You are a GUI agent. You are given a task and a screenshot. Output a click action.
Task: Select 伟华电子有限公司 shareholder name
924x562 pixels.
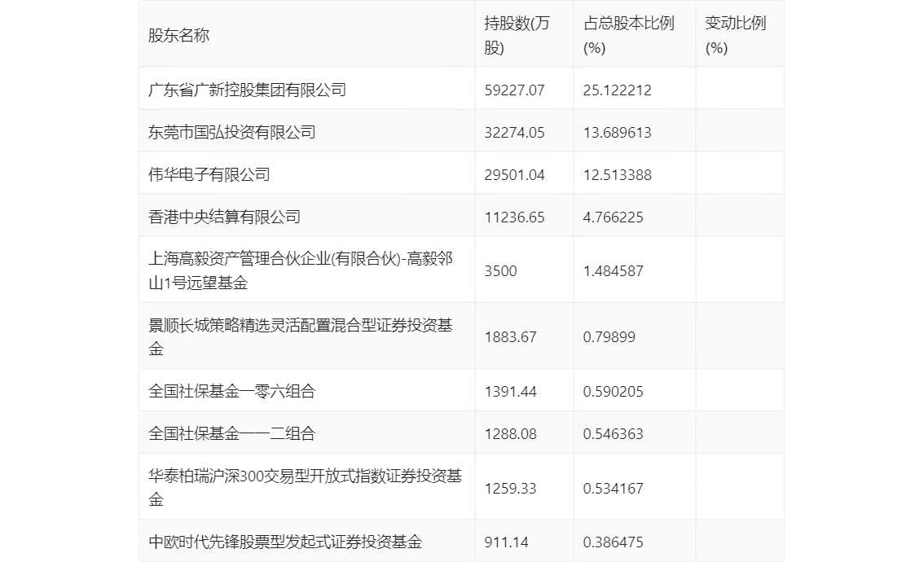point(209,175)
